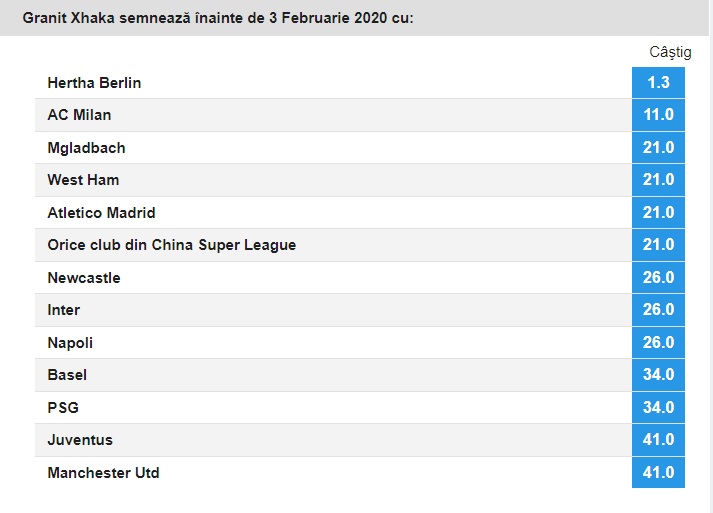Click the Hertha Berlin team name
The height and width of the screenshot is (513, 713).
click(94, 83)
